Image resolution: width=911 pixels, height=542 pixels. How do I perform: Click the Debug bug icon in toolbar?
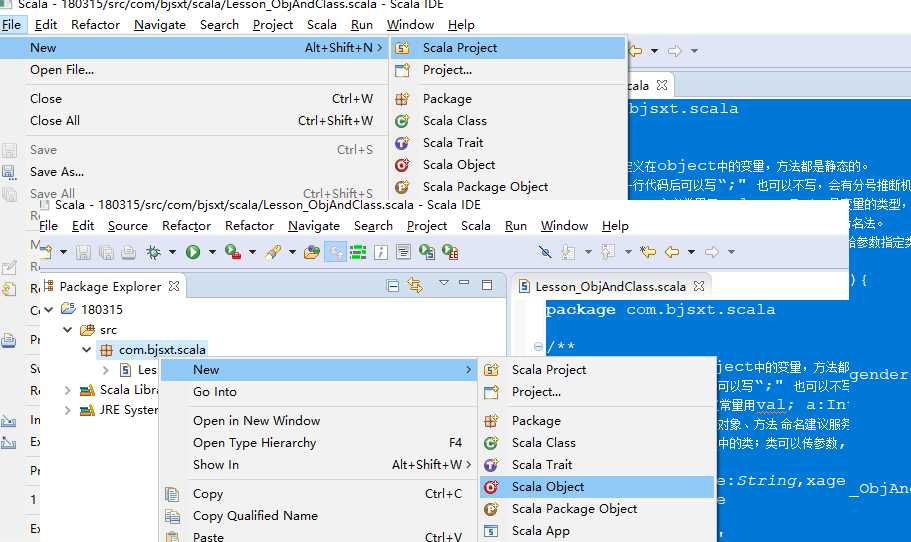click(154, 252)
